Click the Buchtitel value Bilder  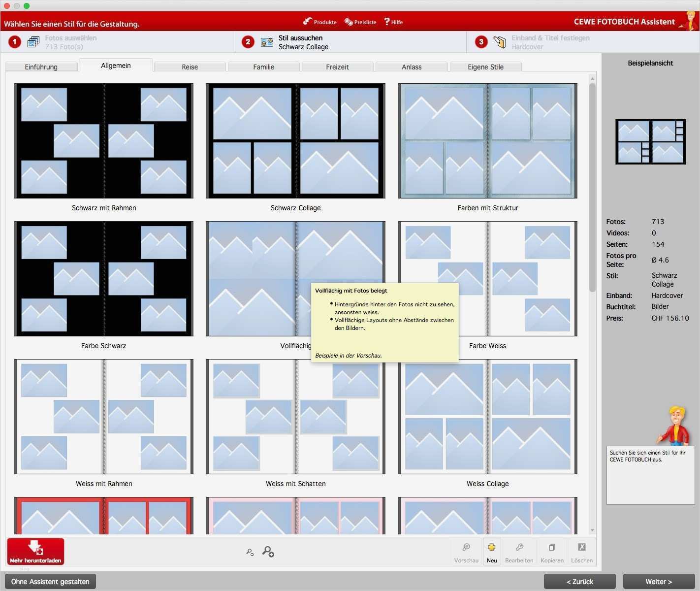pyautogui.click(x=661, y=306)
